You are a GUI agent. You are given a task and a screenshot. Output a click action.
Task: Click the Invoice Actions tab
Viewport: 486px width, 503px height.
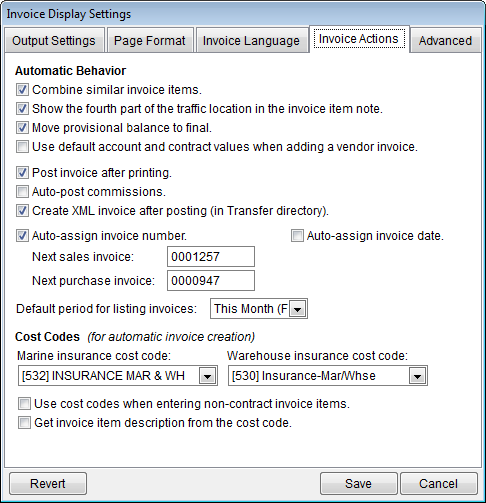tap(359, 39)
